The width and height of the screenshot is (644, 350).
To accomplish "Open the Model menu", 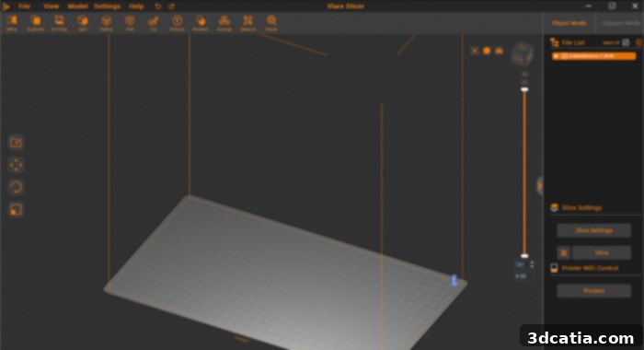I will click(77, 6).
